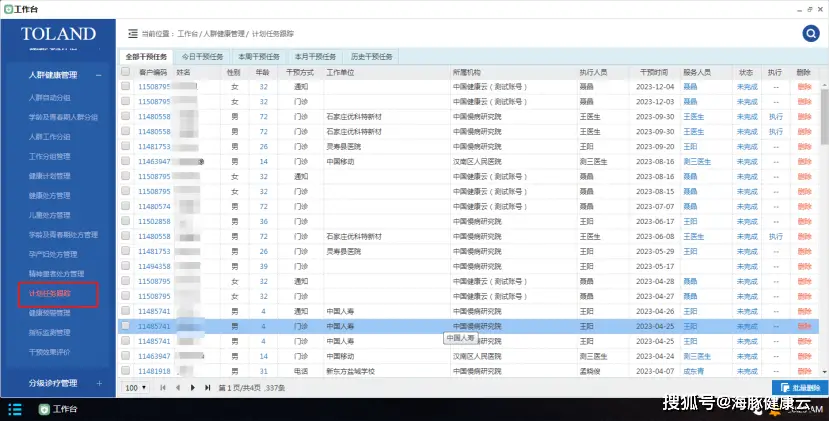Switch to the 全部干预任务 tab
Viewport: 829px width, 421px height.
[x=146, y=57]
